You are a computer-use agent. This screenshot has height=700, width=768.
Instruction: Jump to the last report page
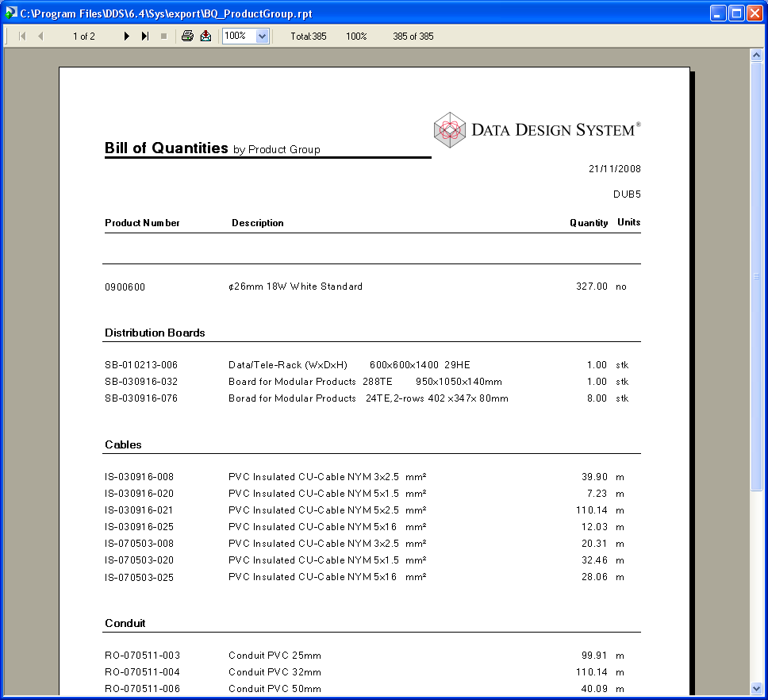(x=144, y=36)
